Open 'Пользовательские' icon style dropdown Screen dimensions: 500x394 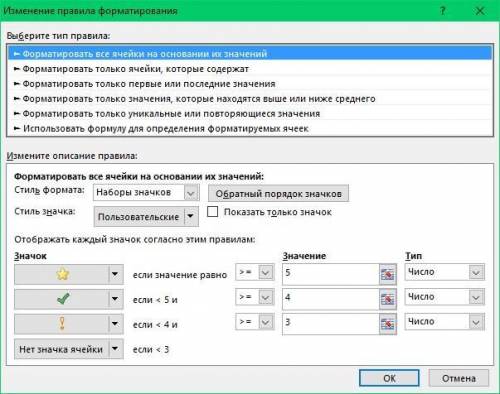pos(146,217)
